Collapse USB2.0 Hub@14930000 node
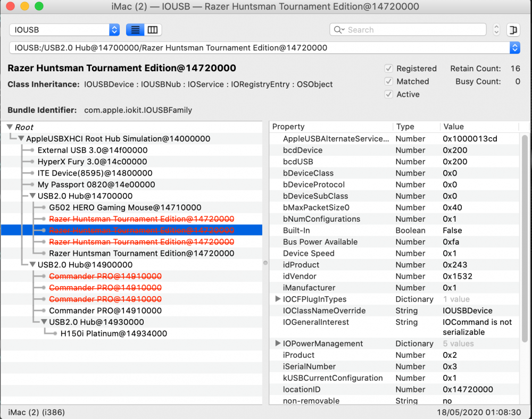This screenshot has width=532, height=419. point(44,322)
